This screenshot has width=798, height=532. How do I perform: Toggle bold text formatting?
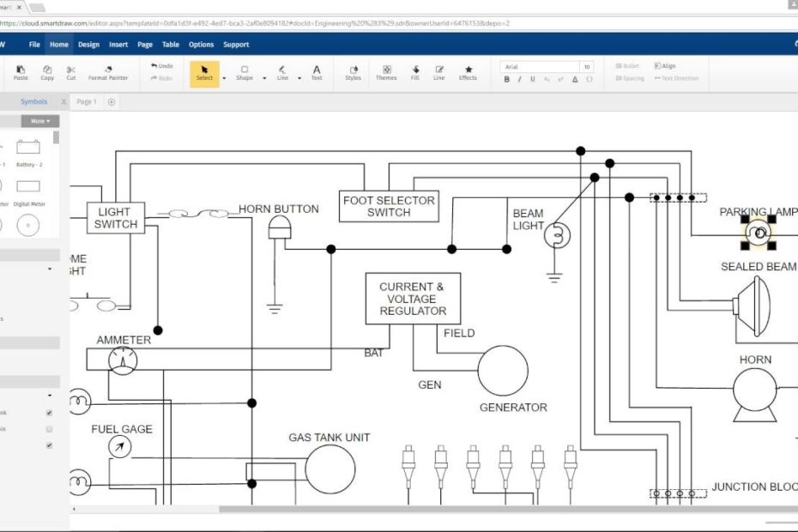(507, 79)
